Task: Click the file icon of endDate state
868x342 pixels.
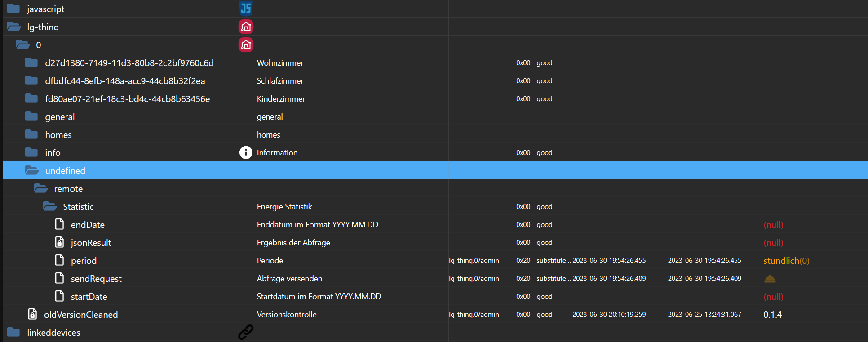Action: coord(59,224)
